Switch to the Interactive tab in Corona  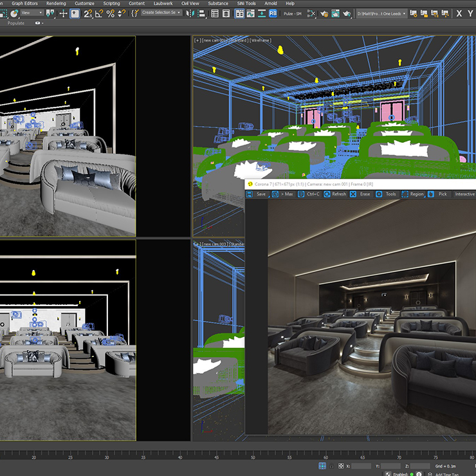click(464, 194)
